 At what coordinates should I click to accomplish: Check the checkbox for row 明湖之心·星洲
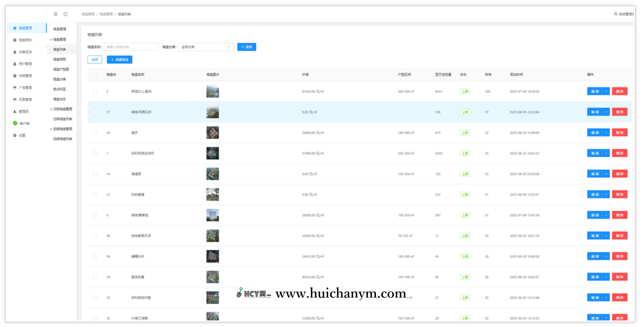[95, 92]
